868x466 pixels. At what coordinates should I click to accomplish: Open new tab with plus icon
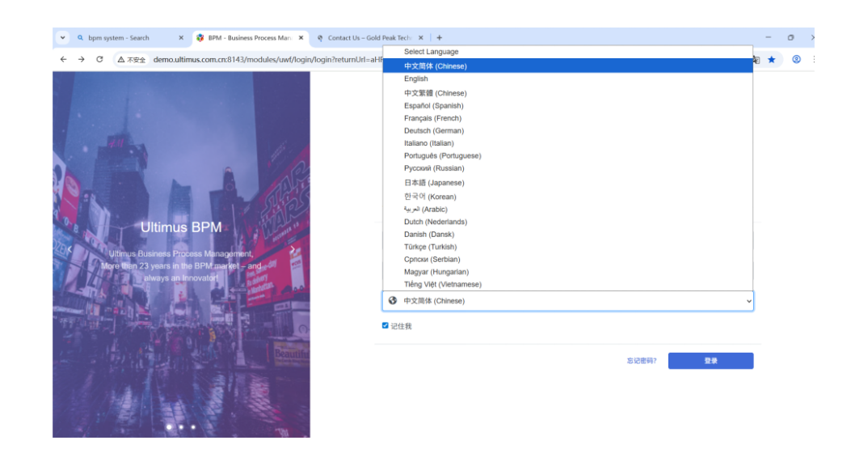pyautogui.click(x=440, y=37)
